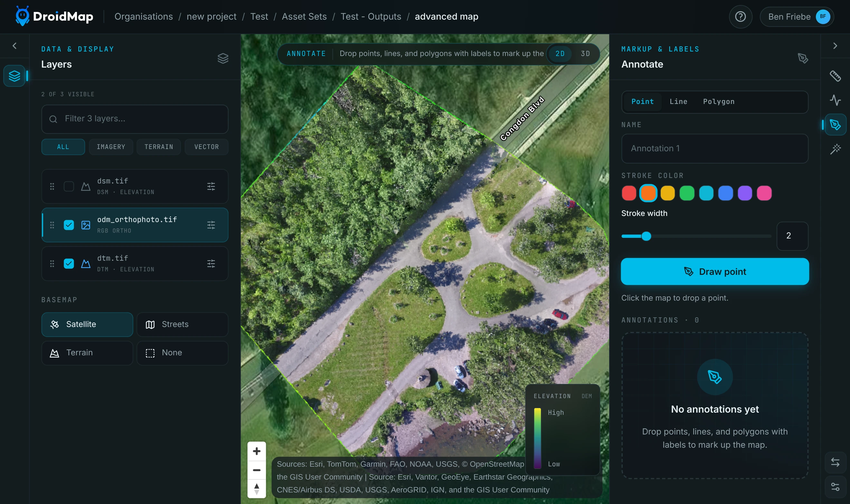
Task: Open the settings sliders icon in right rail
Action: 835,487
